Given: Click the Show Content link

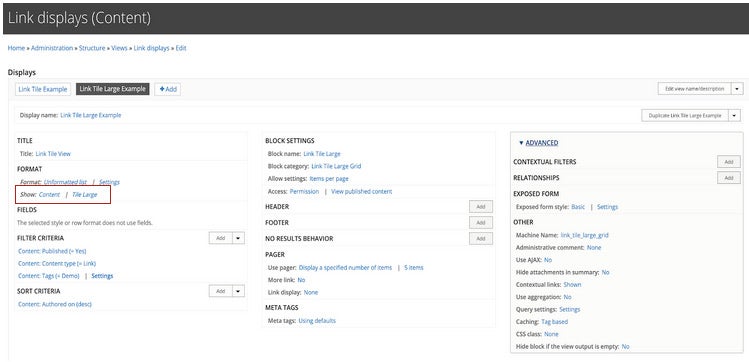Looking at the screenshot, I should click(x=49, y=194).
